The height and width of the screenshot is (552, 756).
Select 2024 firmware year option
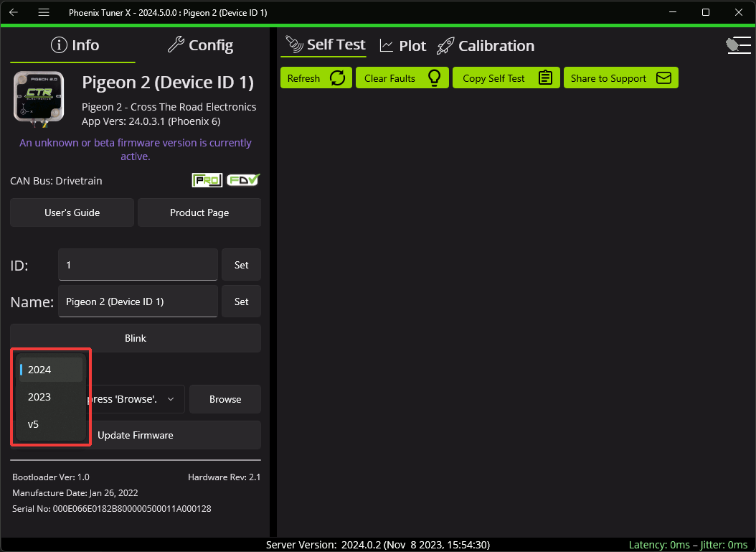tap(51, 370)
